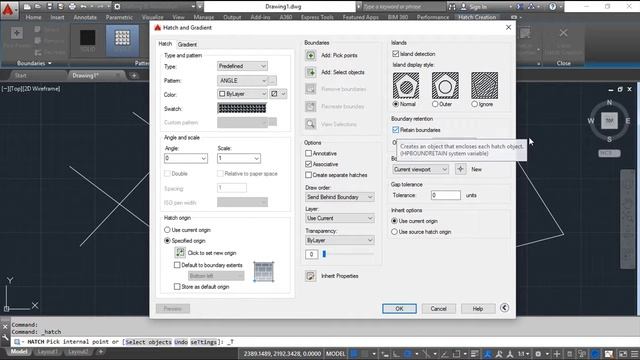Image resolution: width=640 pixels, height=360 pixels.
Task: Click the new drawing tab plus icon
Action: point(133,76)
